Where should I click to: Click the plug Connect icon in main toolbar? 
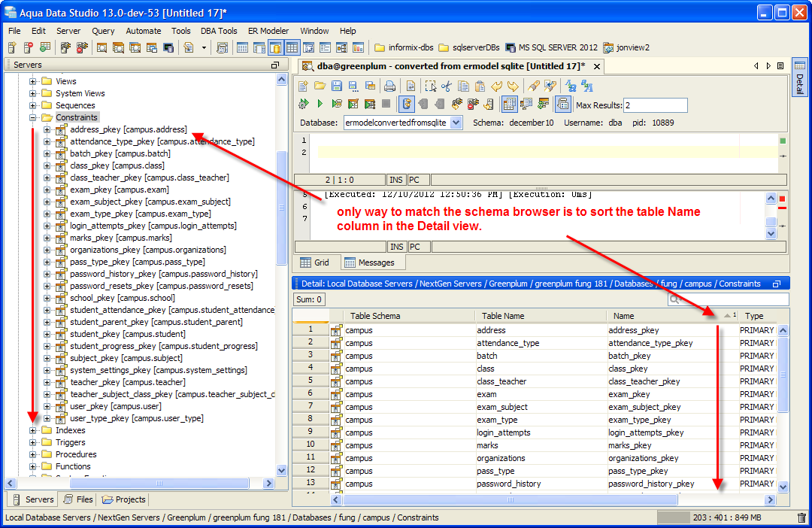coord(65,47)
